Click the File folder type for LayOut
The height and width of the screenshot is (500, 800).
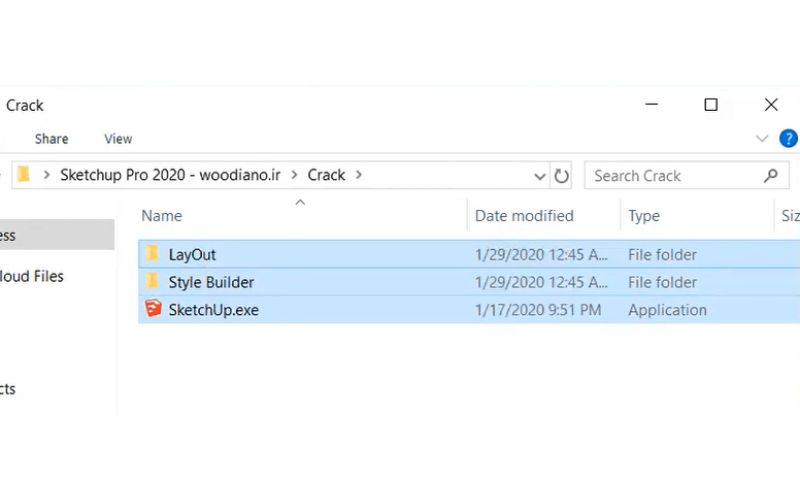pos(662,255)
